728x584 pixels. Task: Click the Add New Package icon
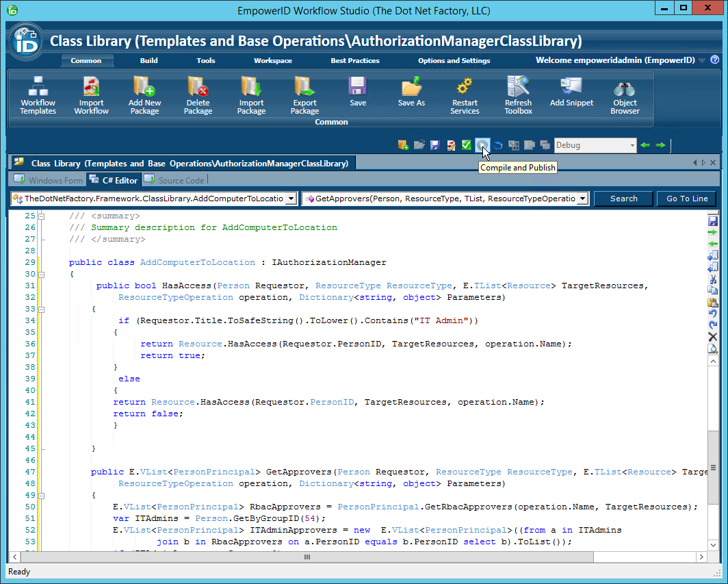point(144,94)
